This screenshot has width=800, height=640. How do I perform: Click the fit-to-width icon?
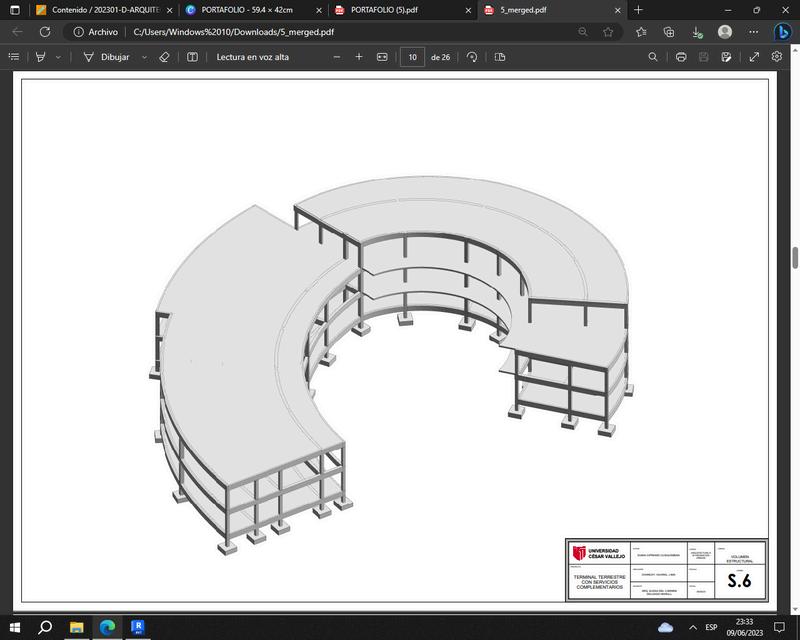coord(381,57)
